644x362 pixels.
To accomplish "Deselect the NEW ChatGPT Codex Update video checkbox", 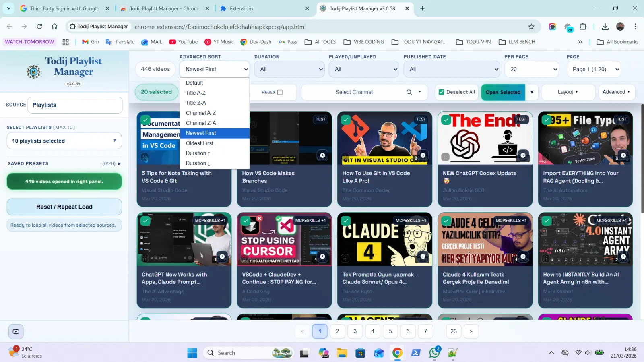I will 446,120.
